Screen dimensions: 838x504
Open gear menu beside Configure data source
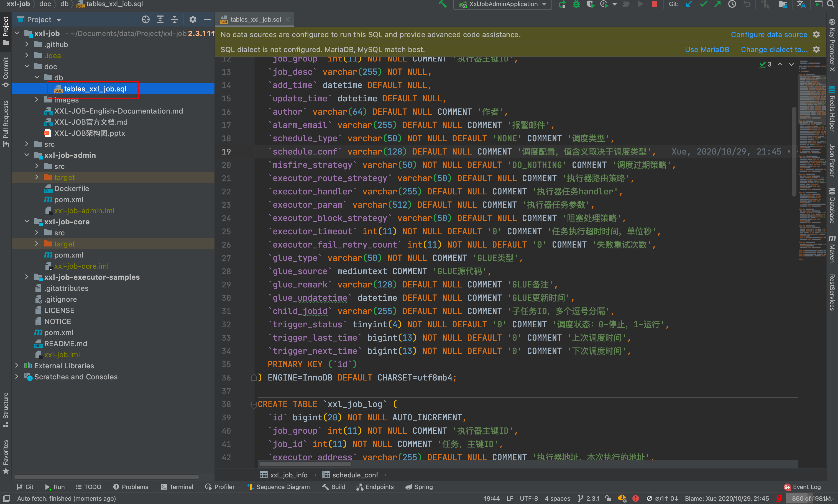(816, 35)
